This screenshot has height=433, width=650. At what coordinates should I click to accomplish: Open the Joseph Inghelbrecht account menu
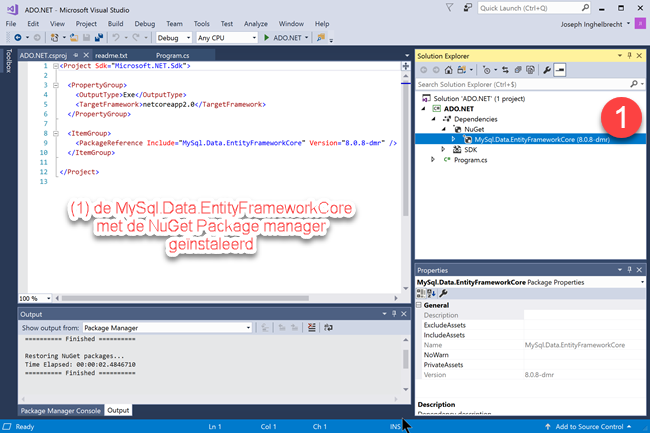(595, 24)
